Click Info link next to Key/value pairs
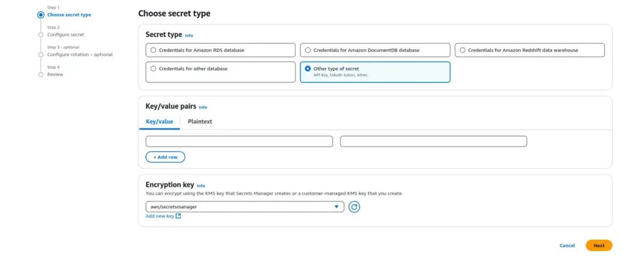Image resolution: width=644 pixels, height=277 pixels. [203, 107]
